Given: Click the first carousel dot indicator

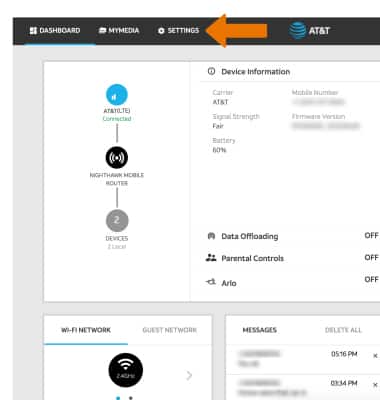Looking at the screenshot, I should [x=118, y=398].
